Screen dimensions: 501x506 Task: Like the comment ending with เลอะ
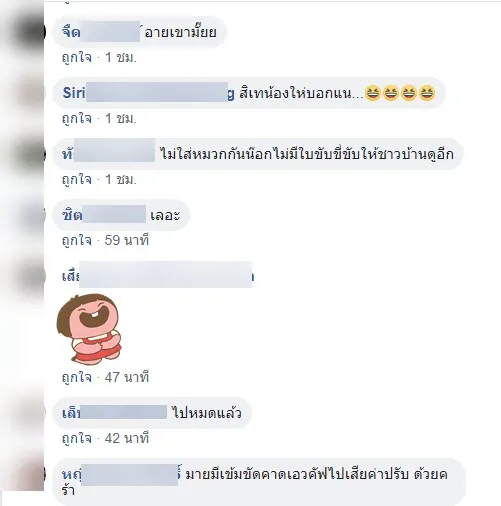point(77,241)
